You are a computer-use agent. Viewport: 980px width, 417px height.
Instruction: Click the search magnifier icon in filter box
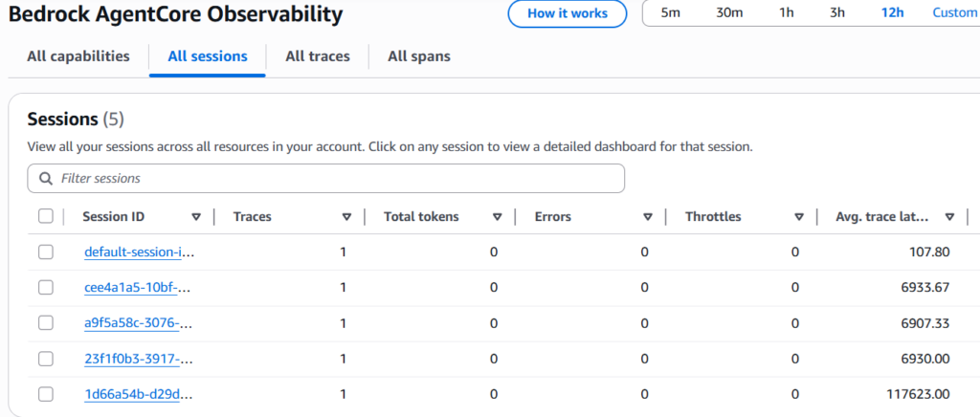click(45, 179)
